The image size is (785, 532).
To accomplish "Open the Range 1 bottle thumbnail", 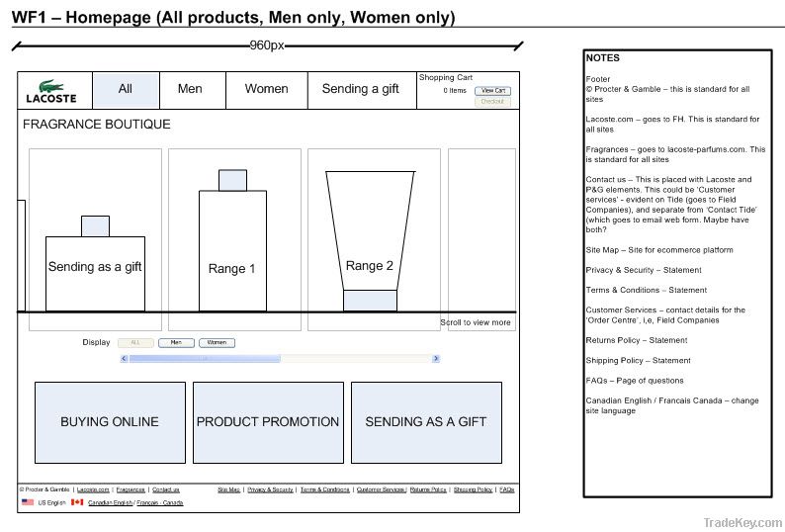I will coord(234,240).
